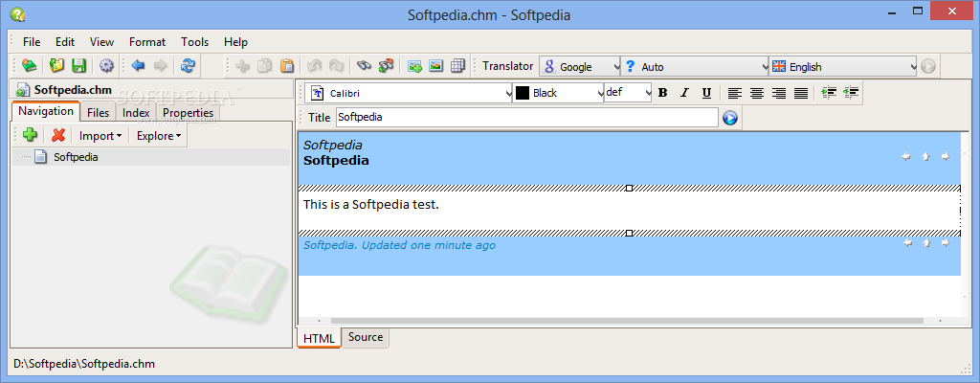This screenshot has height=383, width=980.
Task: Run translation with the gray play button
Action: (928, 66)
